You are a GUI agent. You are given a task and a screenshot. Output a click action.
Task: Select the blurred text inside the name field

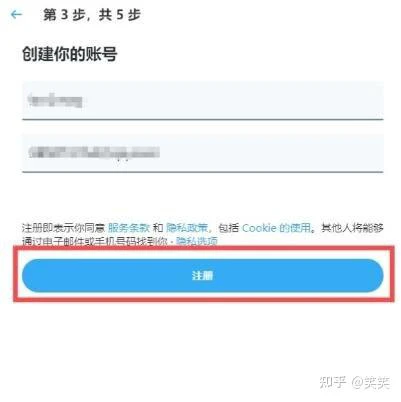point(55,100)
